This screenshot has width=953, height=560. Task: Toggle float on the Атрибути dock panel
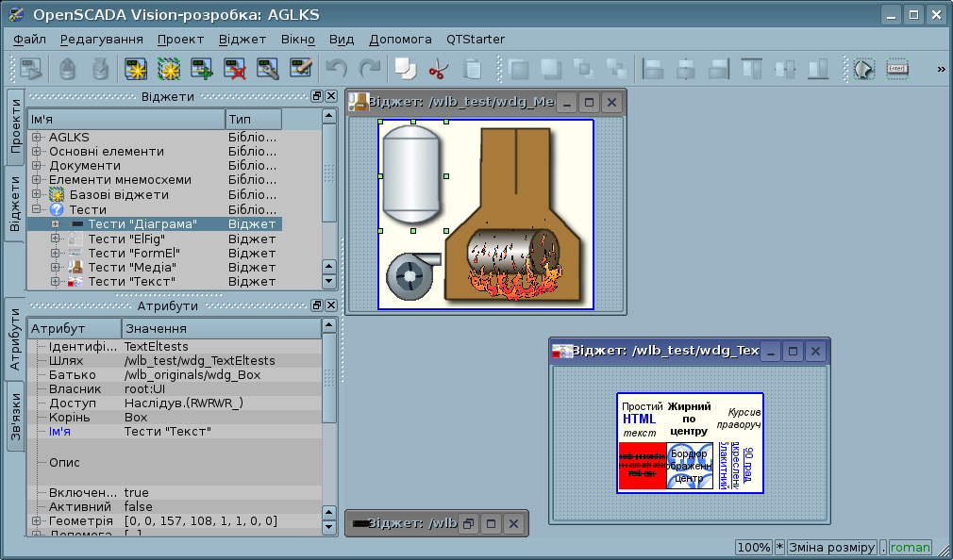coord(317,305)
